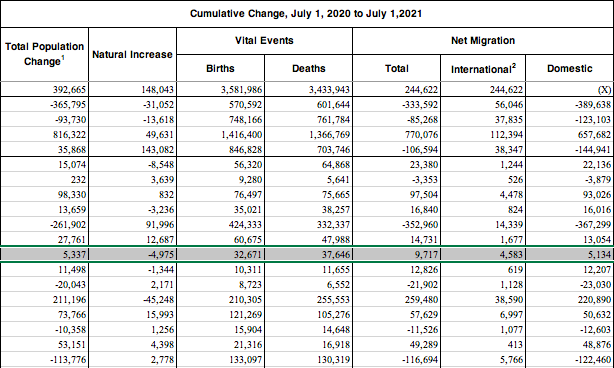The width and height of the screenshot is (614, 368).
Task: Select the Deaths column header
Action: [309, 68]
